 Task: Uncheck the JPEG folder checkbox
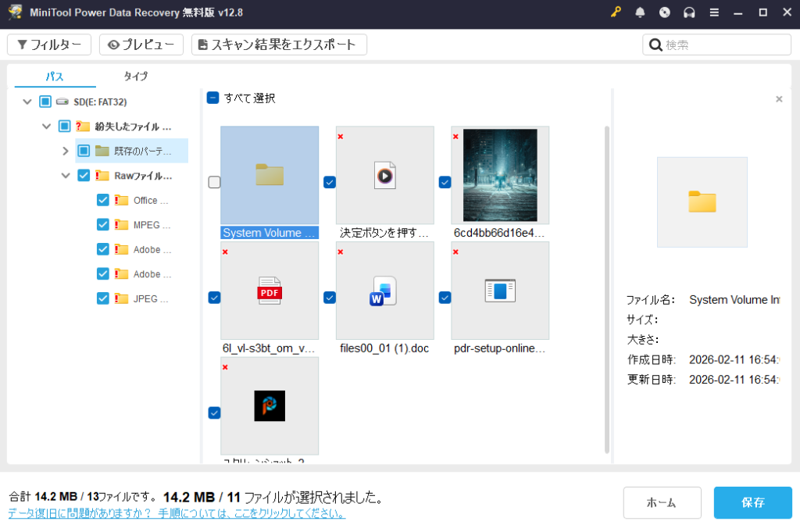103,298
